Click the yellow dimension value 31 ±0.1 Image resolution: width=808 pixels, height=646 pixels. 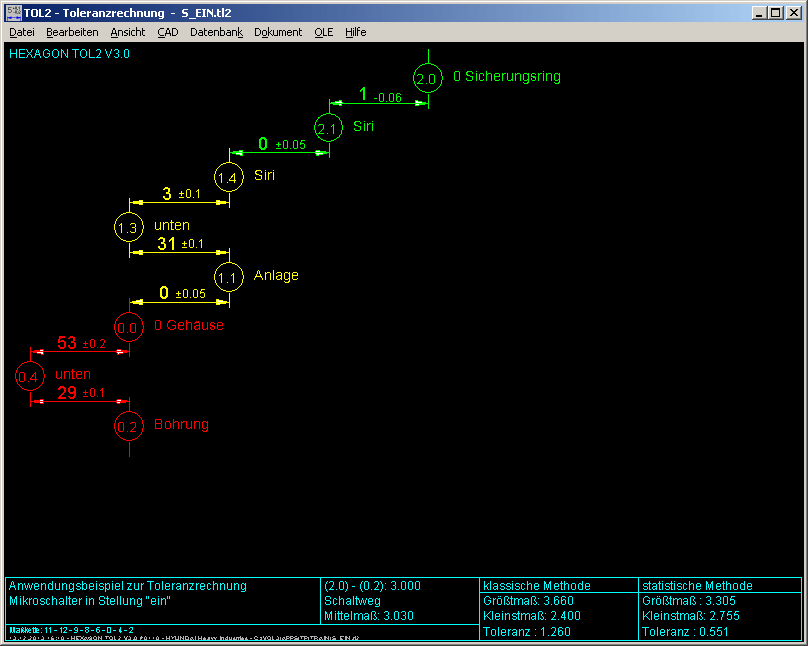180,243
